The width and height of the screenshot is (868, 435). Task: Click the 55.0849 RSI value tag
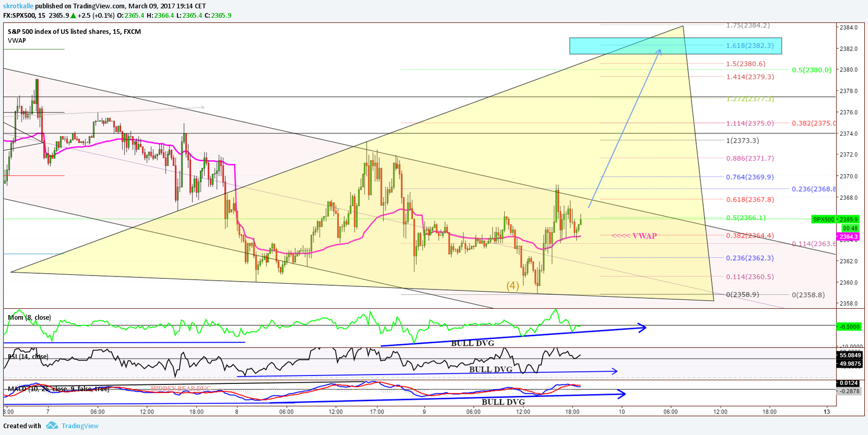click(x=850, y=355)
